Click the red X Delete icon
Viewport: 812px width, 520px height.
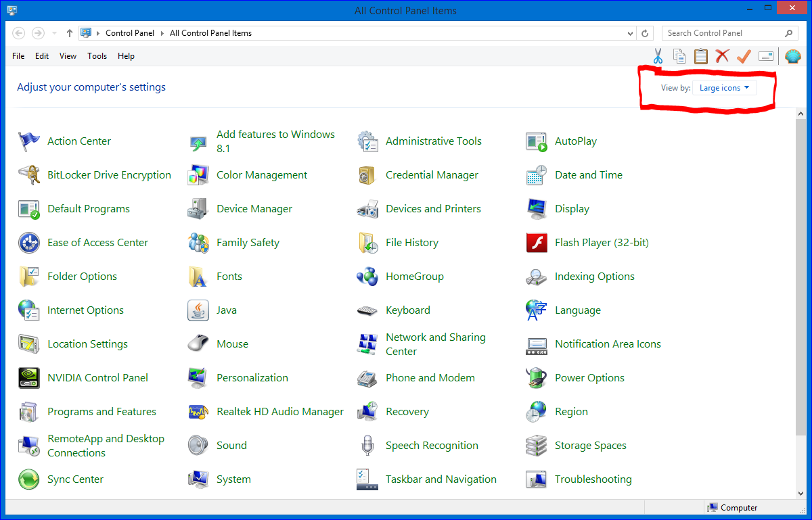click(722, 56)
